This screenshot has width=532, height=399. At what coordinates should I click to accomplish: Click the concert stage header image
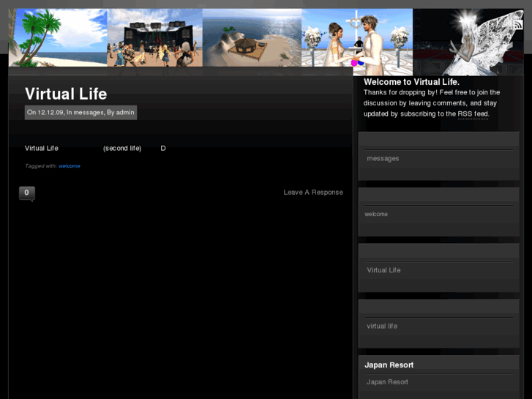154,37
